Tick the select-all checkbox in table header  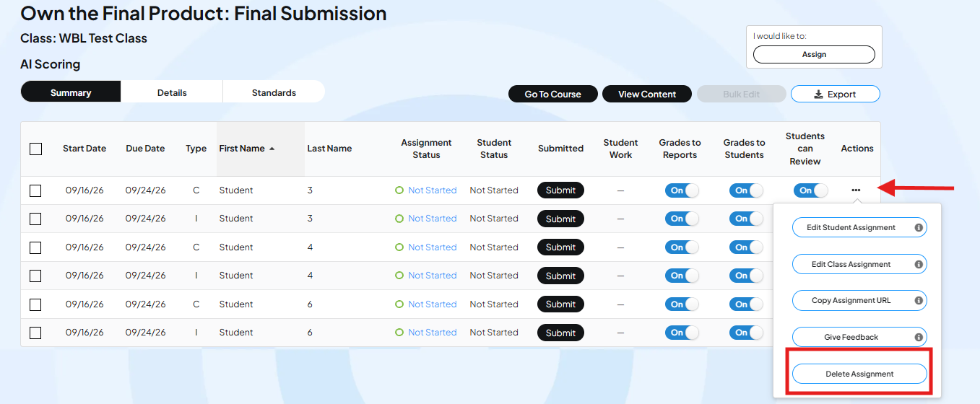click(35, 149)
